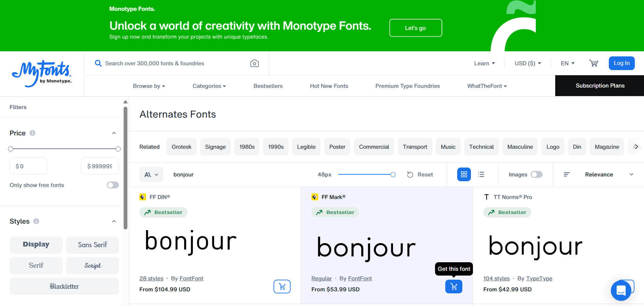This screenshot has height=306, width=644.
Task: Go to Hot New Fonts
Action: pyautogui.click(x=329, y=86)
